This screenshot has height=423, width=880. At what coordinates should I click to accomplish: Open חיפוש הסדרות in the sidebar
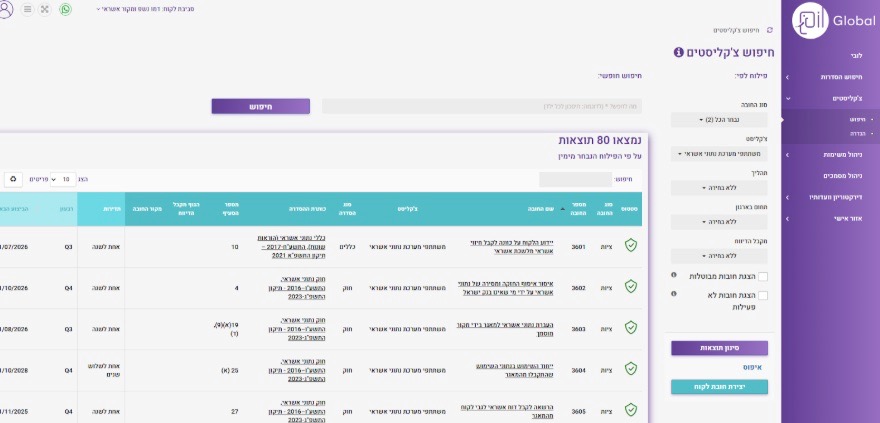click(830, 77)
